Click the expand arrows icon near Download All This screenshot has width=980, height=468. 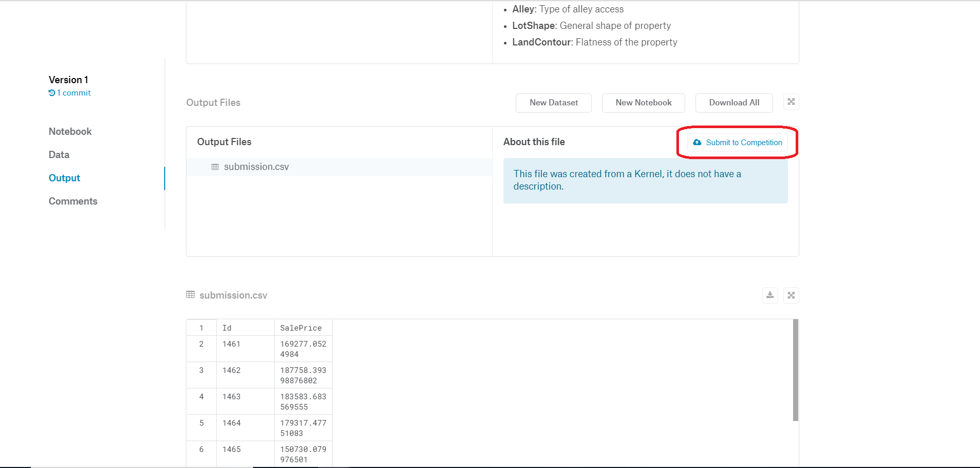[x=791, y=102]
